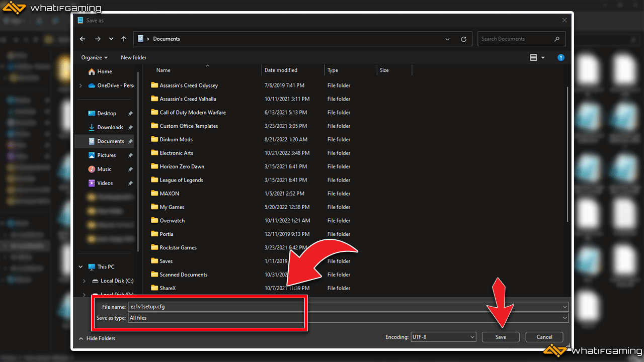Viewport: 644px width, 362px height.
Task: Open the Save as type dropdown
Action: coord(348,318)
